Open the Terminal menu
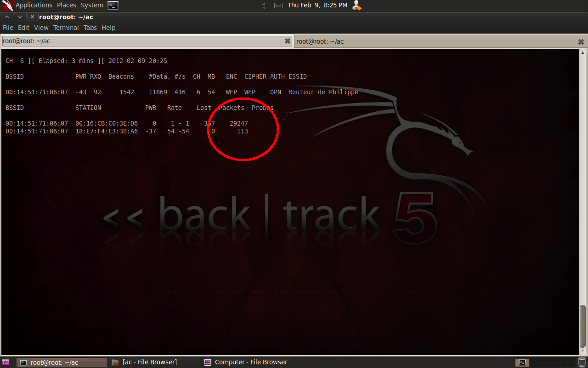Screen dimensions: 588x368 (66, 28)
